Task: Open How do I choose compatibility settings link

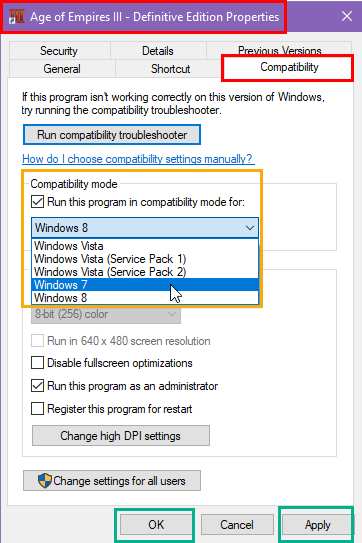Action: point(138,159)
